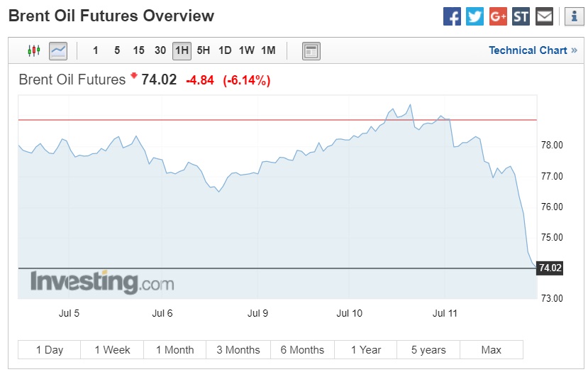Share the chart on Twitter
This screenshot has width=588, height=372.
click(475, 16)
